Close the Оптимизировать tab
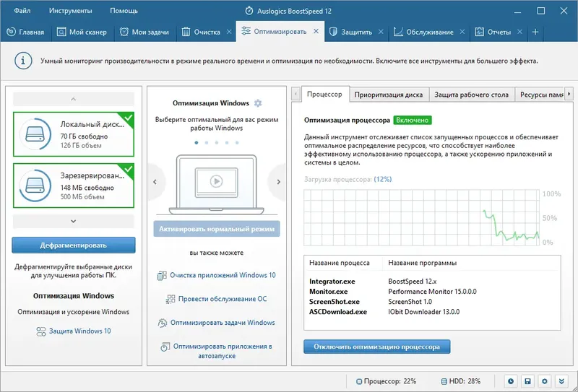 pos(316,32)
